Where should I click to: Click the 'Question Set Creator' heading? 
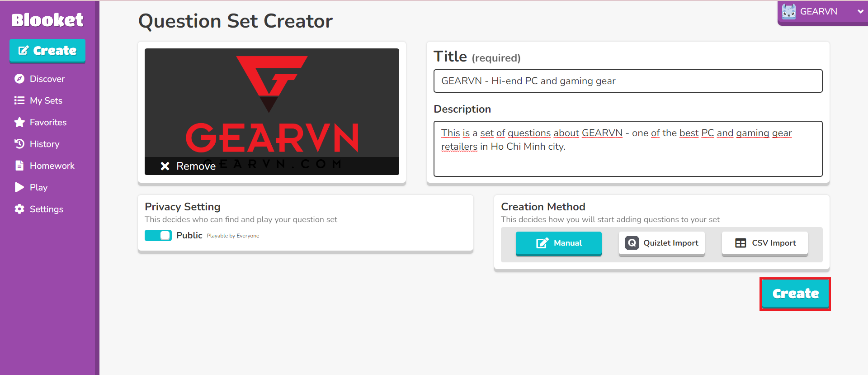click(236, 21)
